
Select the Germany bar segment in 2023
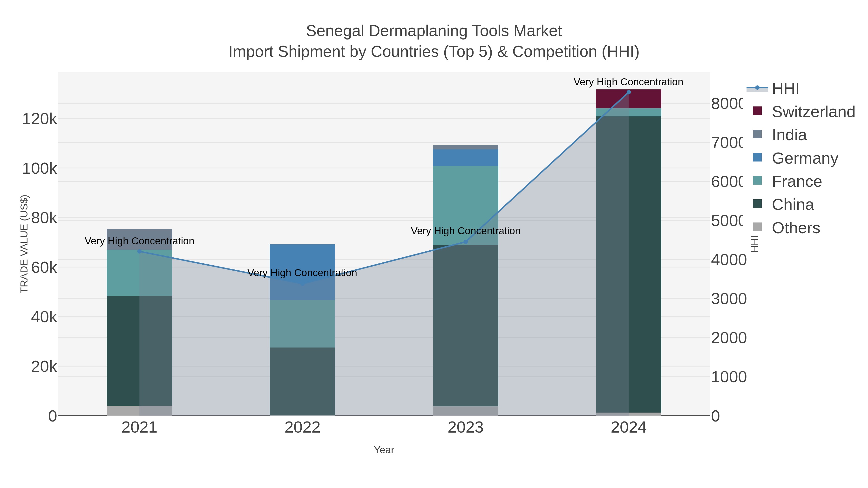(x=466, y=158)
